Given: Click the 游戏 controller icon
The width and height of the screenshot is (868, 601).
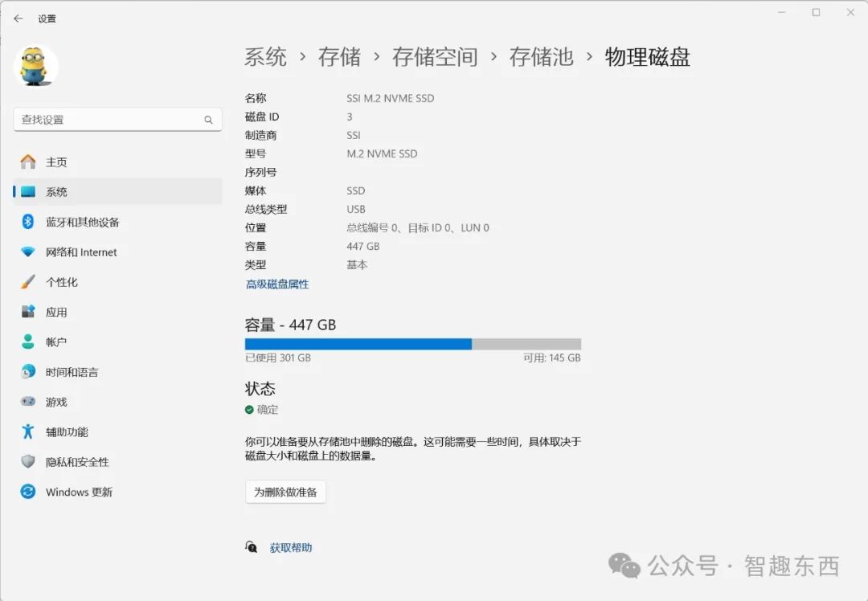Looking at the screenshot, I should pyautogui.click(x=27, y=401).
